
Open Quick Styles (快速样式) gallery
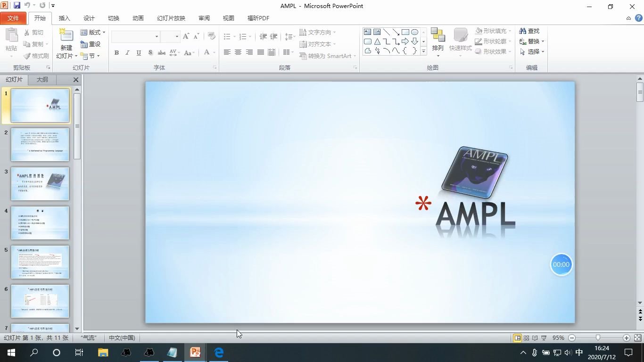click(x=460, y=36)
